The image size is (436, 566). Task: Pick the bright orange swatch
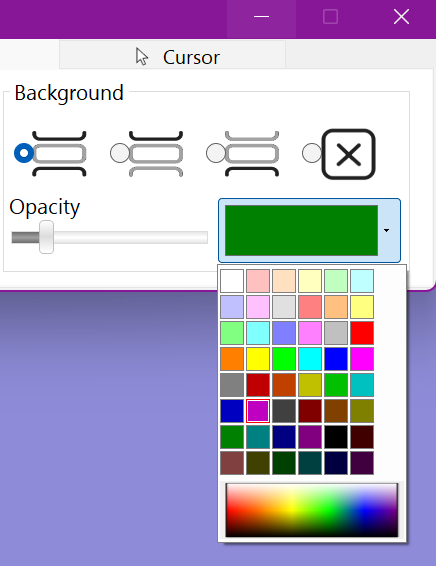point(232,359)
